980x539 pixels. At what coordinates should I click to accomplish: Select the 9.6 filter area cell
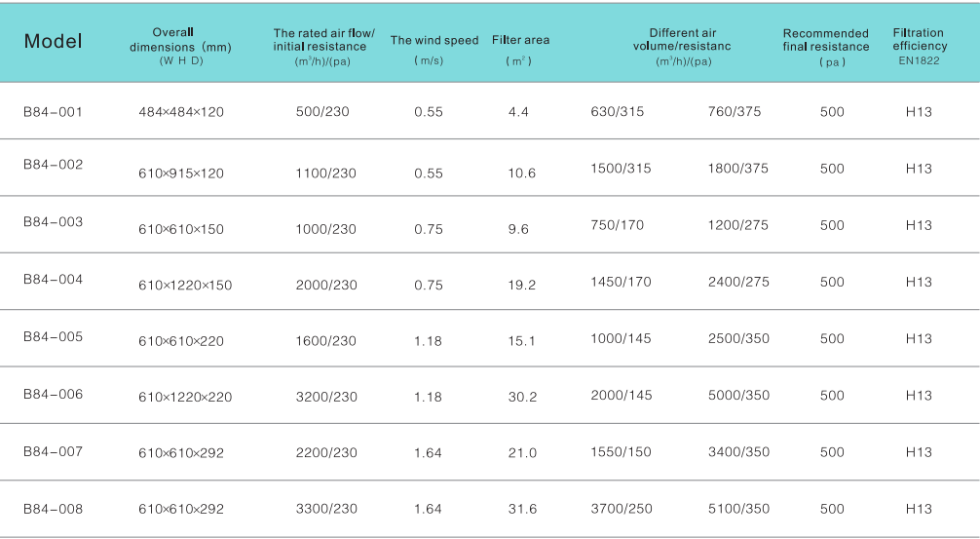tap(518, 229)
